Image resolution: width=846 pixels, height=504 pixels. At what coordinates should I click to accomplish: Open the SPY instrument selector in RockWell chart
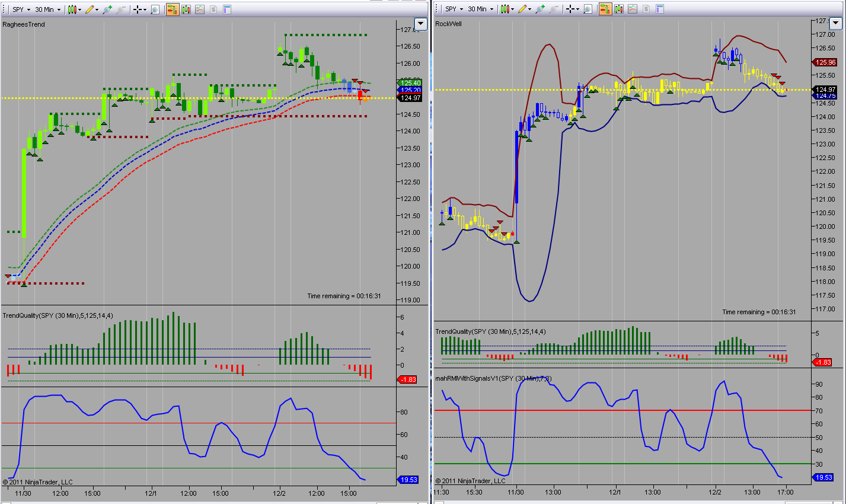(454, 9)
